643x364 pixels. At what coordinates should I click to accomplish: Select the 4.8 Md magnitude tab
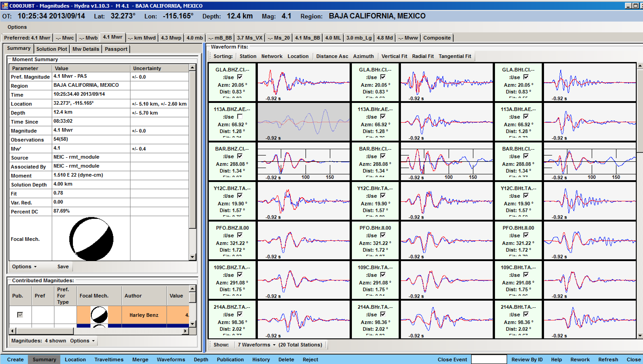tap(384, 38)
